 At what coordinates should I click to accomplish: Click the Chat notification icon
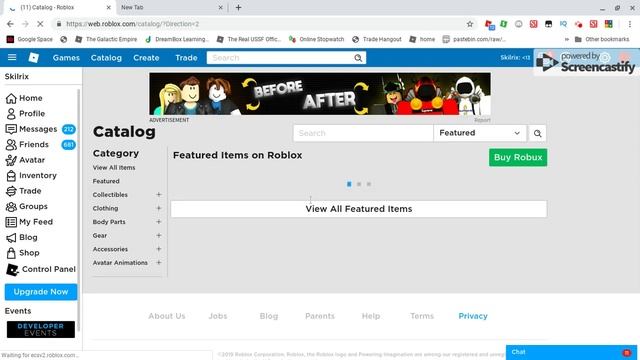click(x=627, y=353)
